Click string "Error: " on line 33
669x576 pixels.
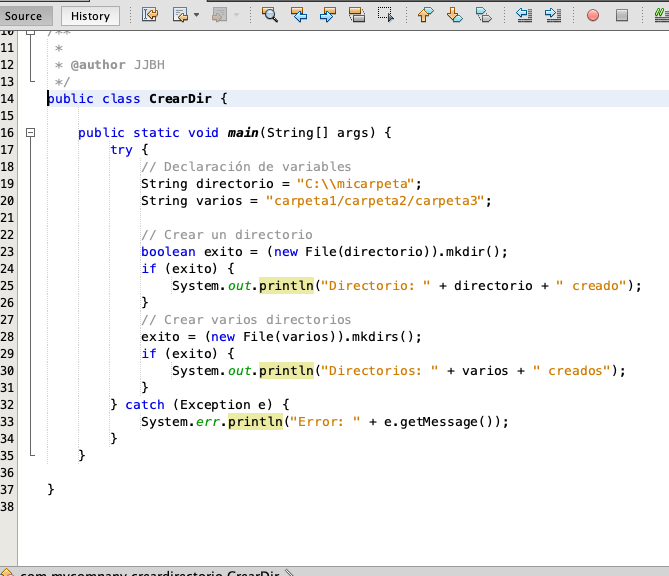pyautogui.click(x=324, y=422)
